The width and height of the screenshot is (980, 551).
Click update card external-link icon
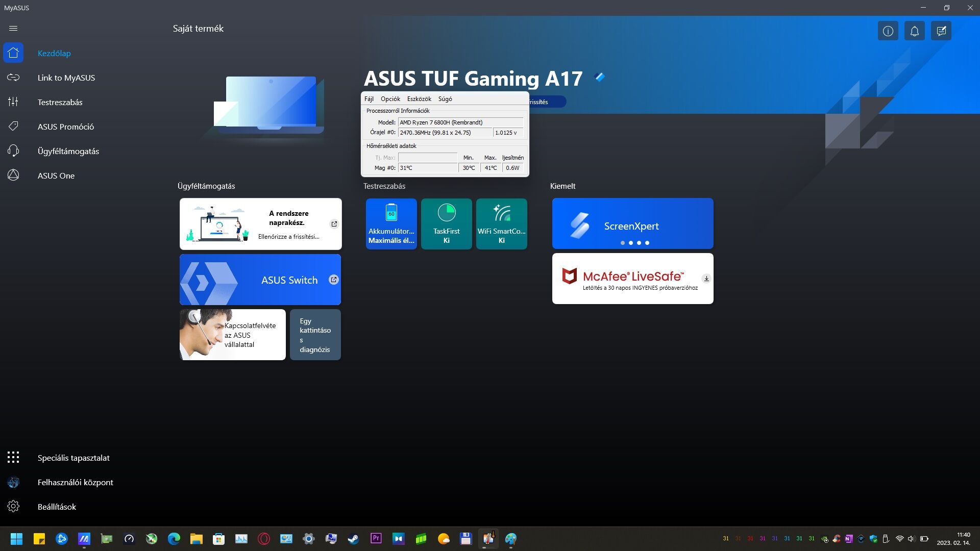334,224
